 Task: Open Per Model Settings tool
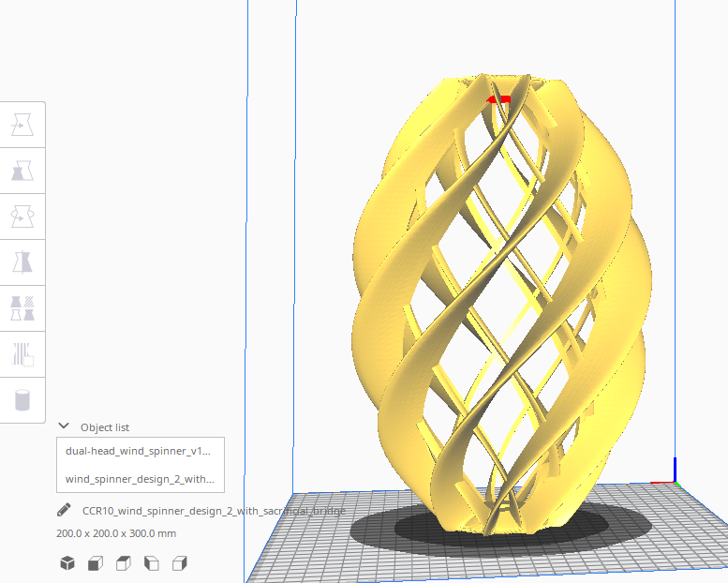pyautogui.click(x=22, y=308)
